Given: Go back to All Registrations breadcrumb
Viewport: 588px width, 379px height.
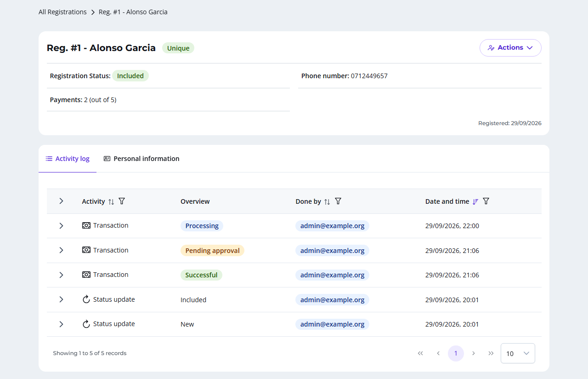Looking at the screenshot, I should coord(62,12).
